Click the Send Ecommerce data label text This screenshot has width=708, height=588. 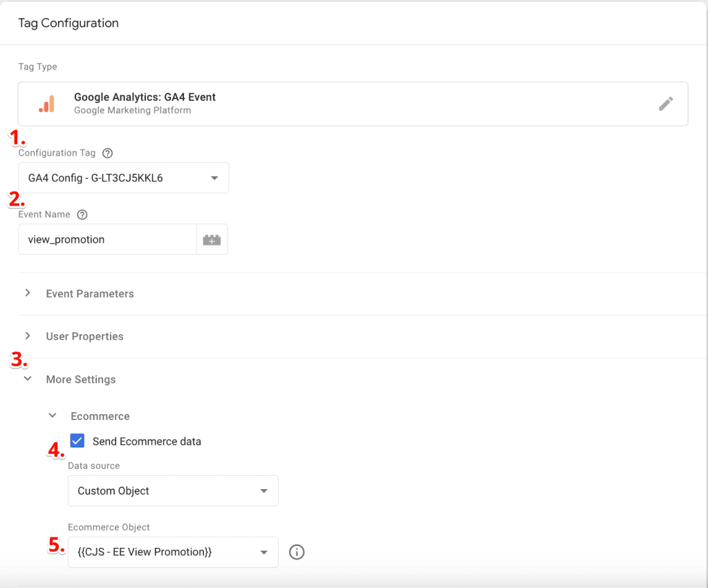147,441
